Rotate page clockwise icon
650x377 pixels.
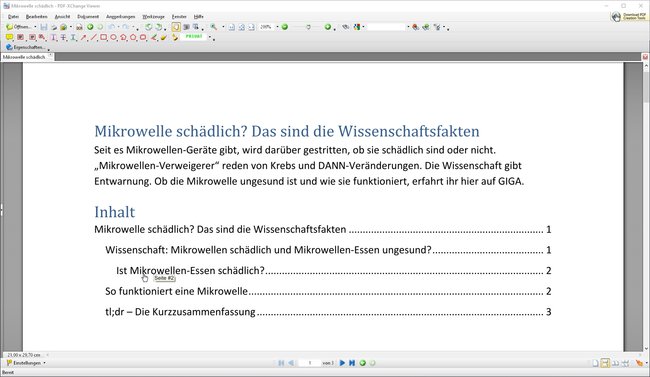click(158, 27)
